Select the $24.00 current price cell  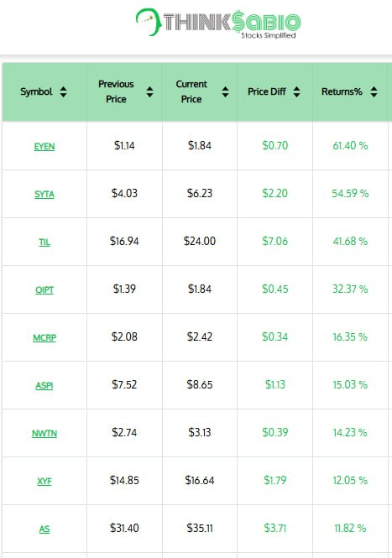200,242
